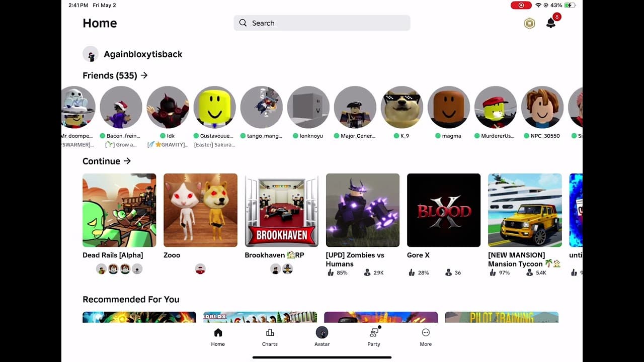Open lonknoyu's gray cube avatar

tap(308, 107)
